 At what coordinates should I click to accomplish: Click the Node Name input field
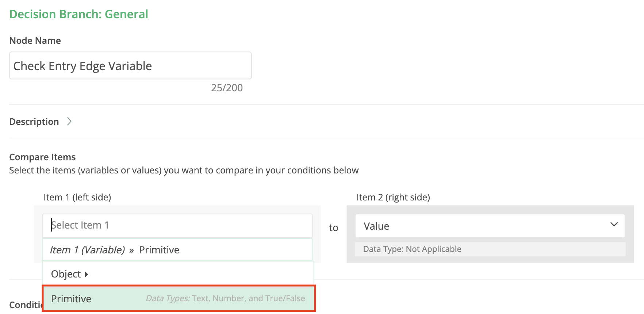pyautogui.click(x=130, y=66)
